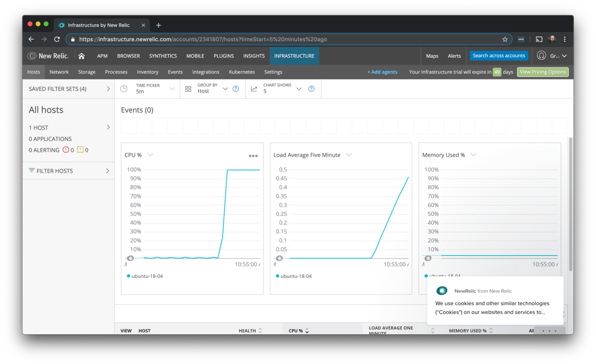596x364 pixels.
Task: Click the New Relic home icon
Action: pos(81,56)
